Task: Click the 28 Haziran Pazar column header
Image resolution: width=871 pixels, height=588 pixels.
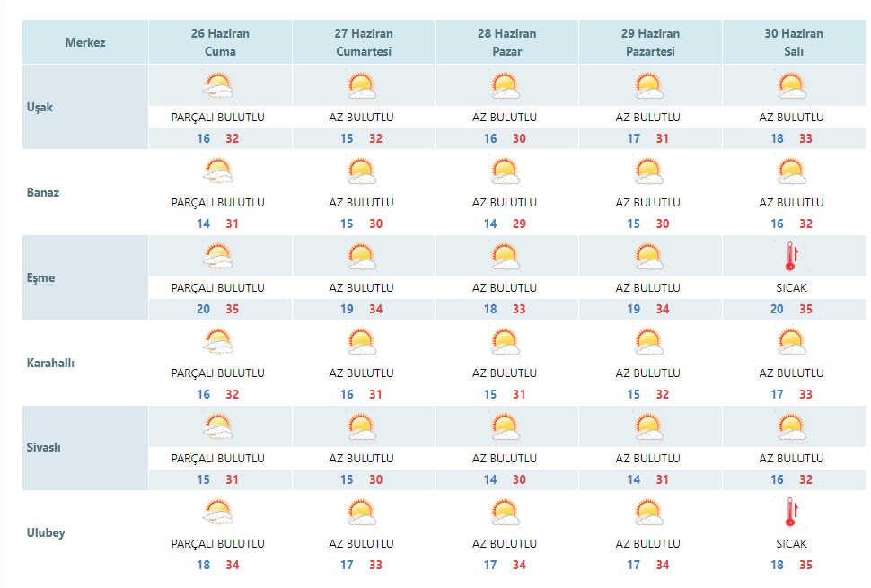Action: pyautogui.click(x=506, y=42)
